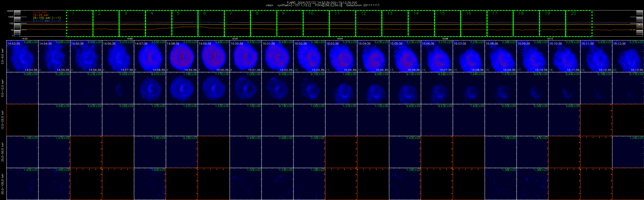Select interval 10 box on the light curve
This screenshot has width=644, height=200.
[x=316, y=24]
